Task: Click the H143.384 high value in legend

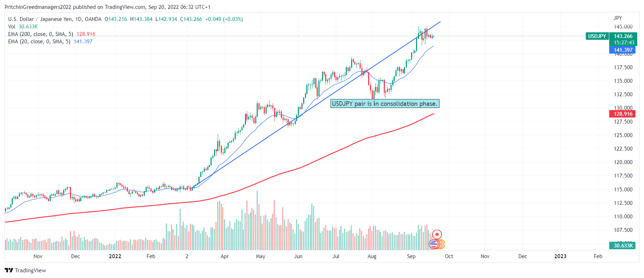Action: (x=141, y=19)
